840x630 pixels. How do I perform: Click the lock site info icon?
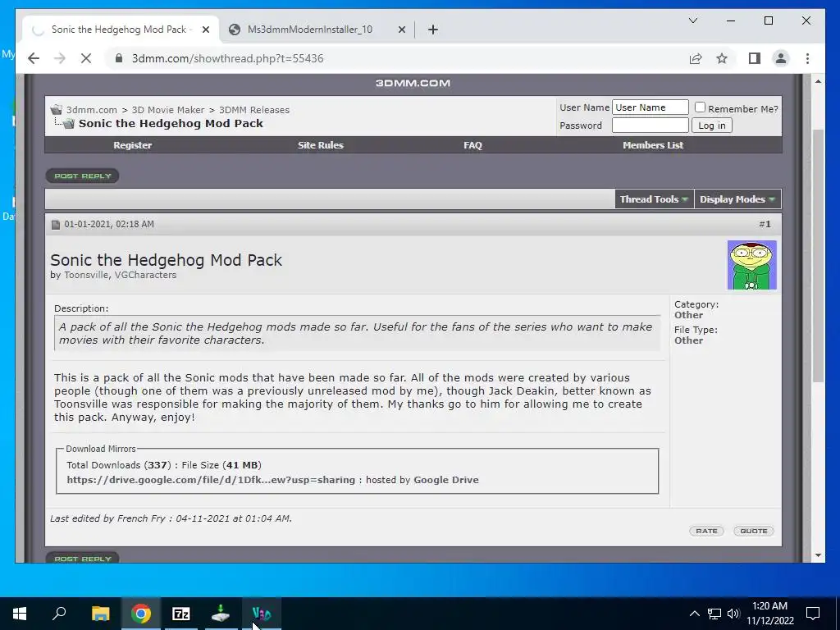click(x=119, y=58)
